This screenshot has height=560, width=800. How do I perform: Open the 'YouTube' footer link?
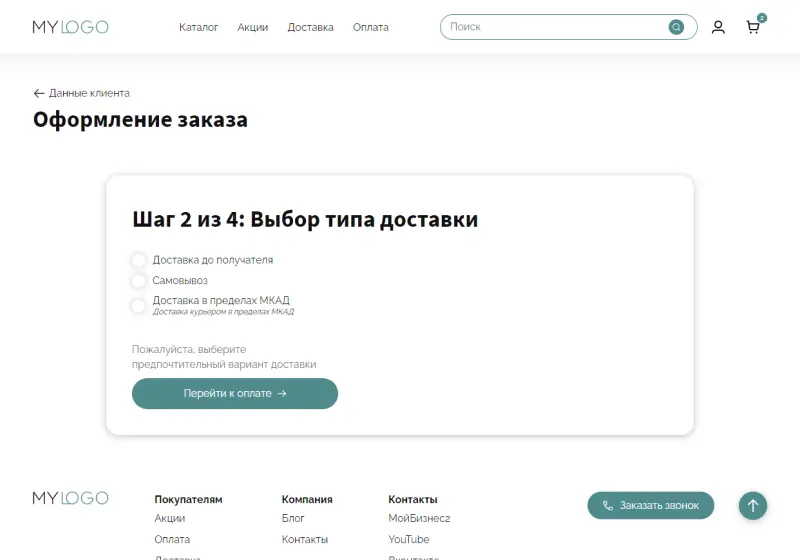coord(408,539)
